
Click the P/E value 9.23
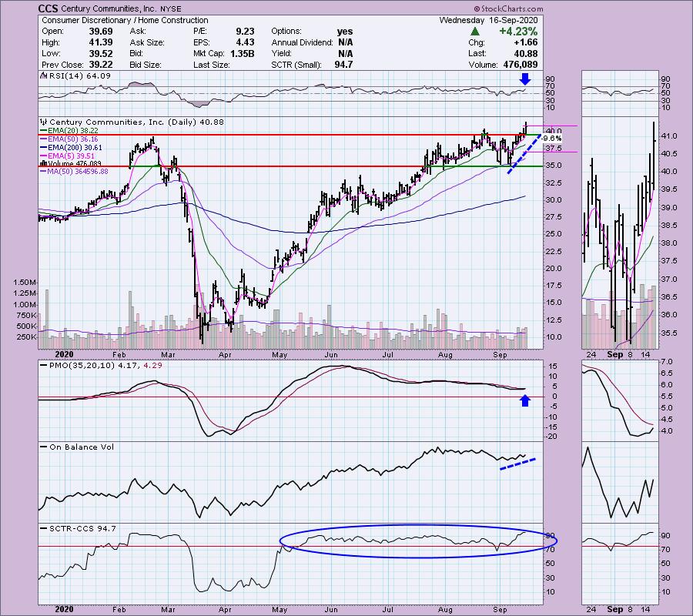click(x=246, y=32)
